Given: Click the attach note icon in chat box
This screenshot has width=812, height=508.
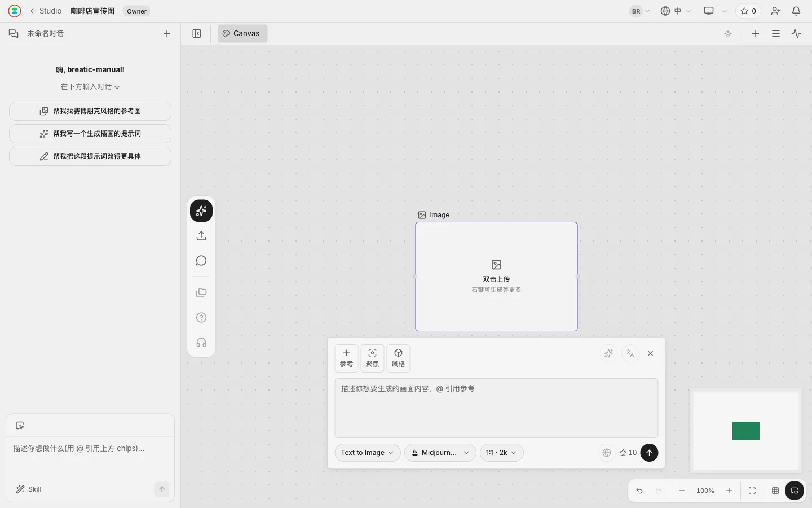Looking at the screenshot, I should point(20,426).
